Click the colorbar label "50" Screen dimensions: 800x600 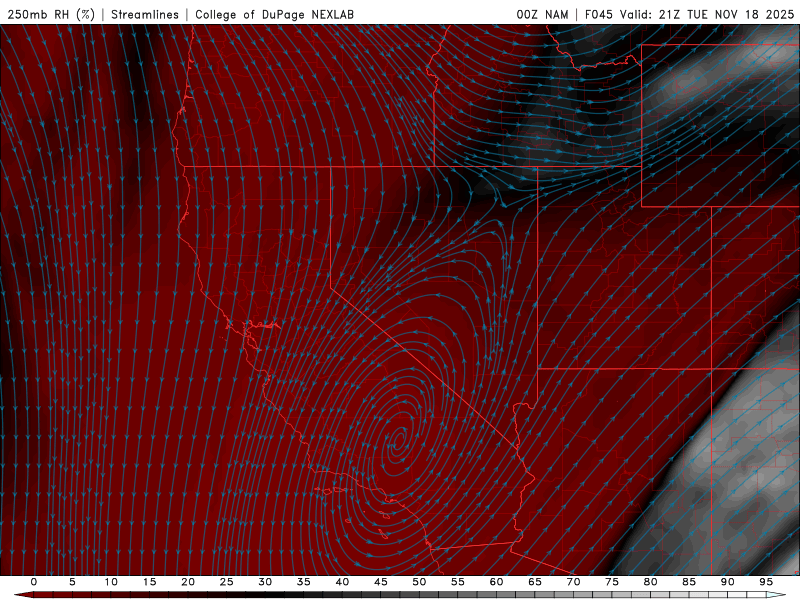pos(419,582)
